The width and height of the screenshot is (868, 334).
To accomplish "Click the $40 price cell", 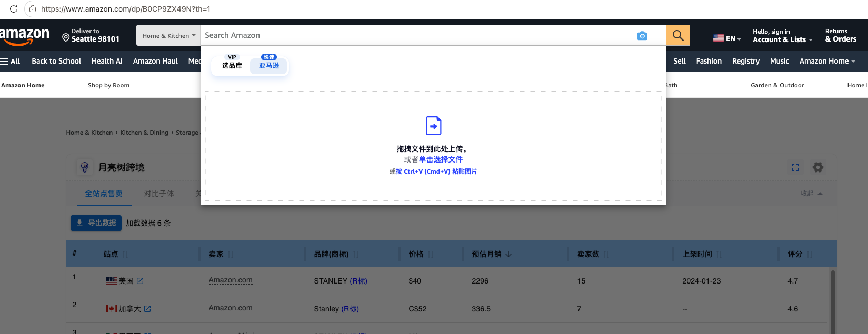I will 415,281.
